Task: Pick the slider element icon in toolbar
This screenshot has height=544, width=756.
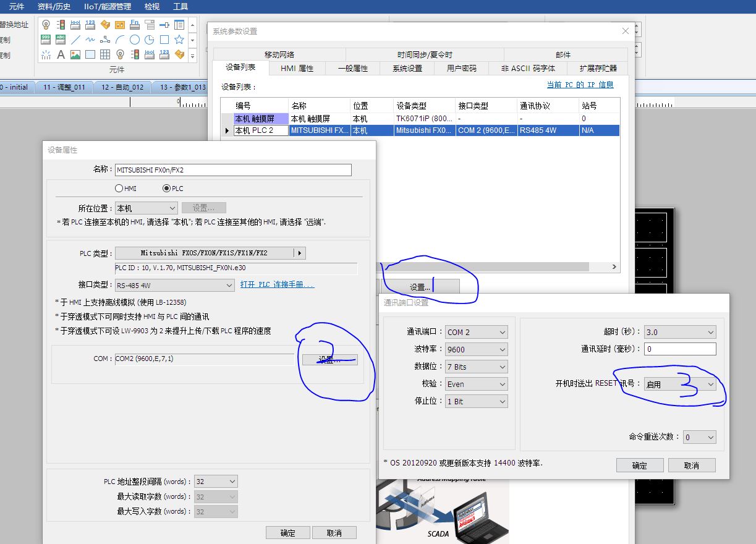Action: click(164, 25)
